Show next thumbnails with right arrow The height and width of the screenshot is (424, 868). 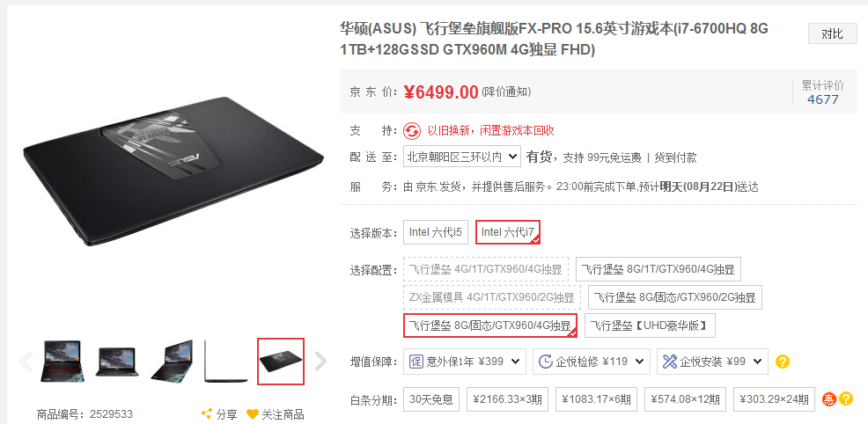pos(321,362)
